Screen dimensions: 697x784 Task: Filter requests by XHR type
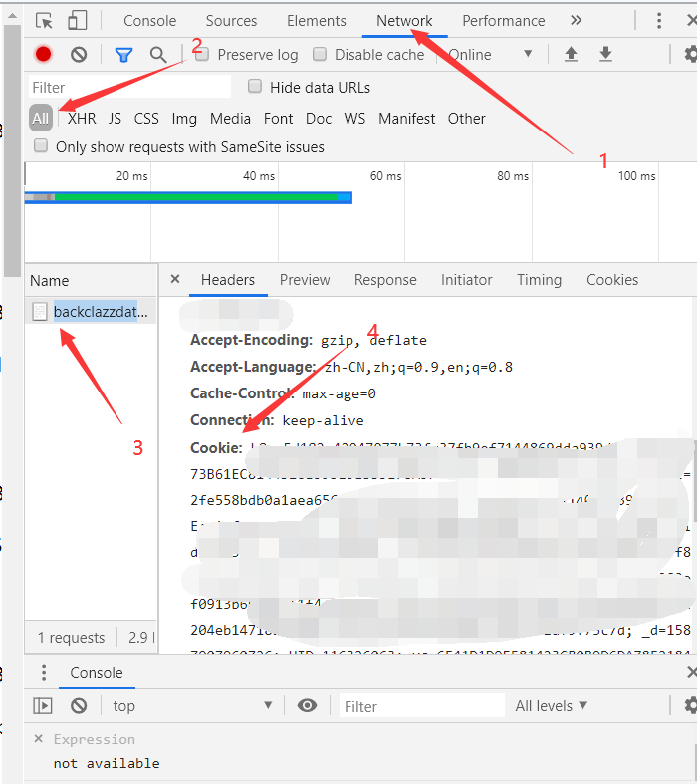[82, 118]
